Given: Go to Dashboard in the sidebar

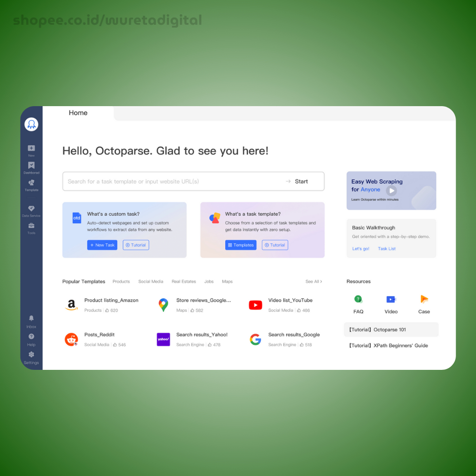Looking at the screenshot, I should point(31,168).
